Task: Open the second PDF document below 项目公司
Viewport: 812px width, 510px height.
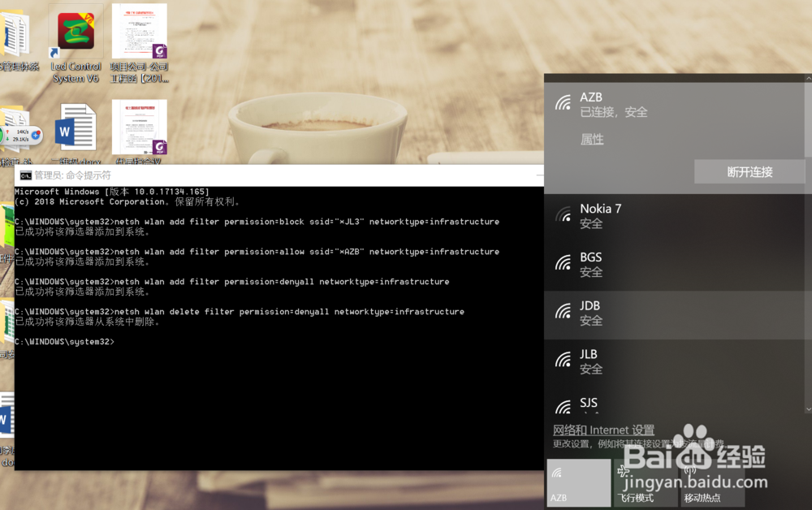Action: tap(140, 132)
